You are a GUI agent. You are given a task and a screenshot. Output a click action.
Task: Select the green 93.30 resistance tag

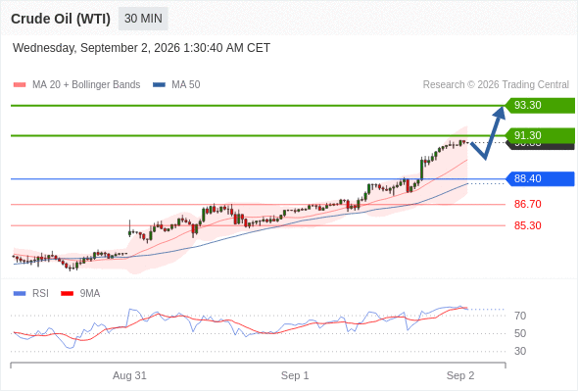(x=540, y=106)
